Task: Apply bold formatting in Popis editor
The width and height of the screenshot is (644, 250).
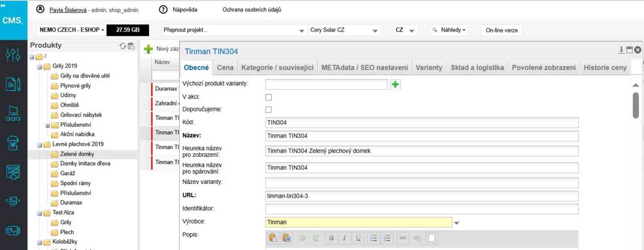Action: click(x=331, y=238)
